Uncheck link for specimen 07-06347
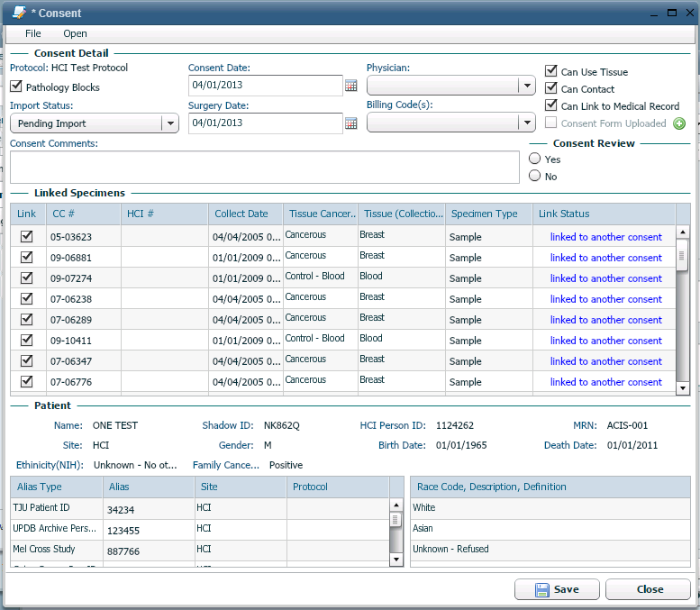 pyautogui.click(x=27, y=360)
